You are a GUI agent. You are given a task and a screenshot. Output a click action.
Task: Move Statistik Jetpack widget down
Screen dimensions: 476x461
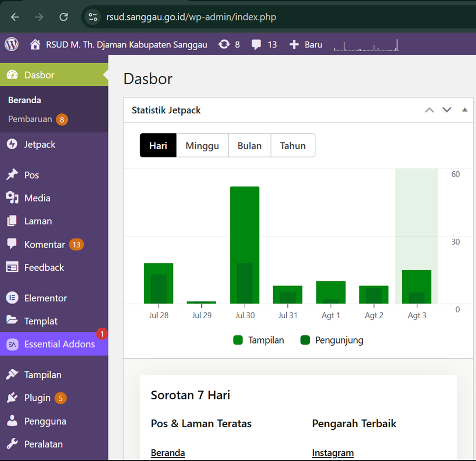click(x=447, y=110)
